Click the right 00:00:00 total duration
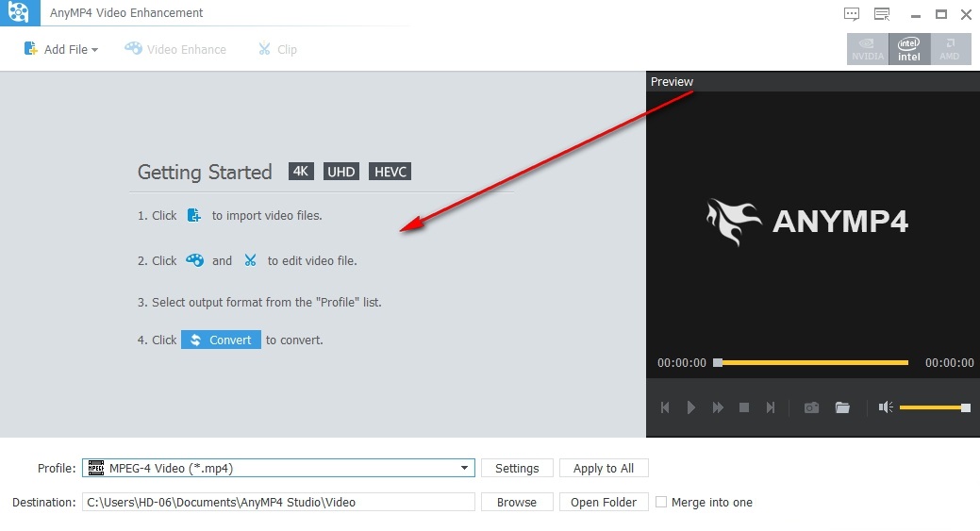 click(x=950, y=363)
